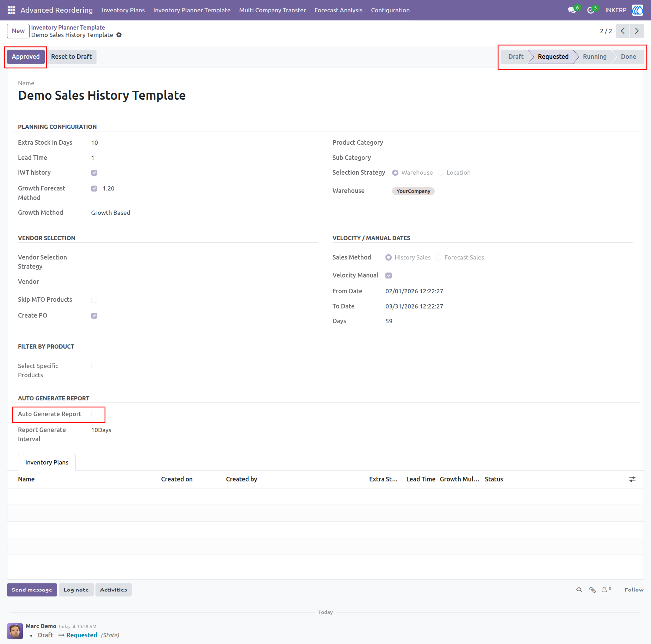Enable the Auto Generate Report checkbox
Viewport: 651px width, 644px height.
click(x=94, y=414)
